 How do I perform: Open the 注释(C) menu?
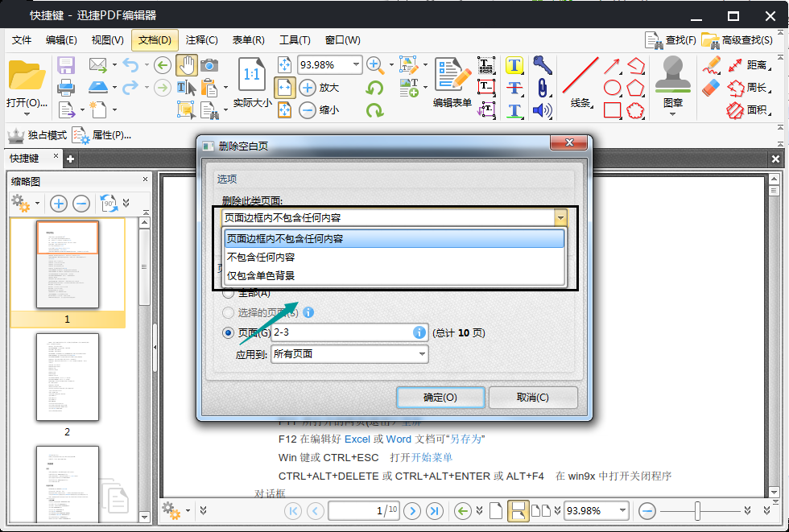201,40
